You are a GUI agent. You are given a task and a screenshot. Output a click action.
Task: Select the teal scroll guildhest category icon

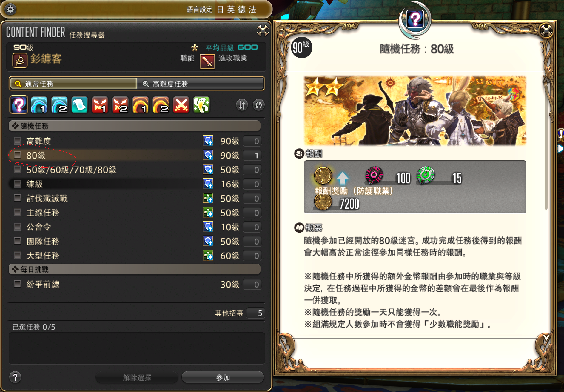pos(80,105)
